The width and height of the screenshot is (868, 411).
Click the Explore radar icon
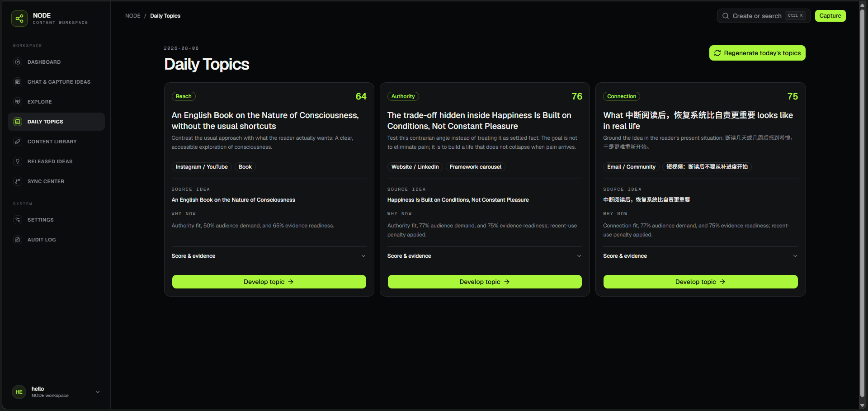click(18, 102)
